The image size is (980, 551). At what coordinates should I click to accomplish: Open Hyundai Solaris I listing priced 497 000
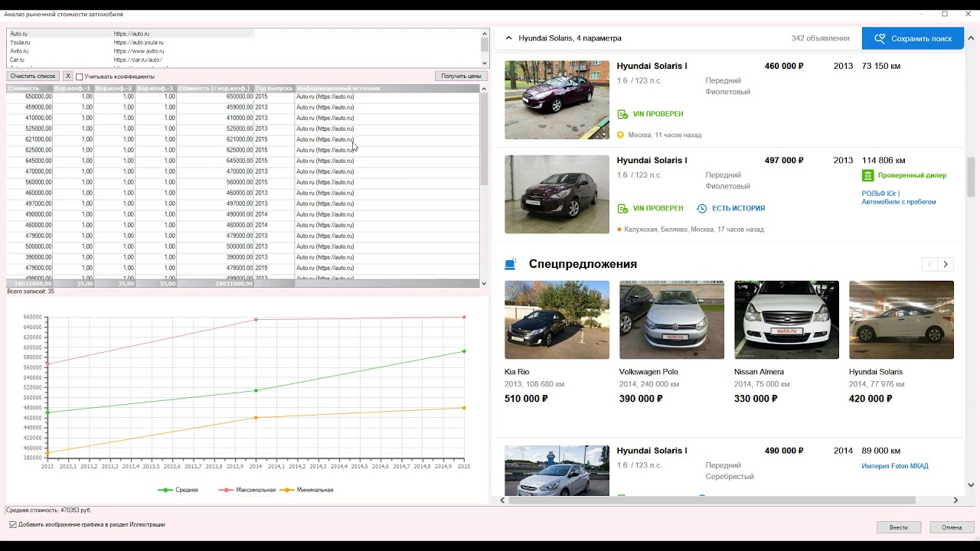pos(652,161)
